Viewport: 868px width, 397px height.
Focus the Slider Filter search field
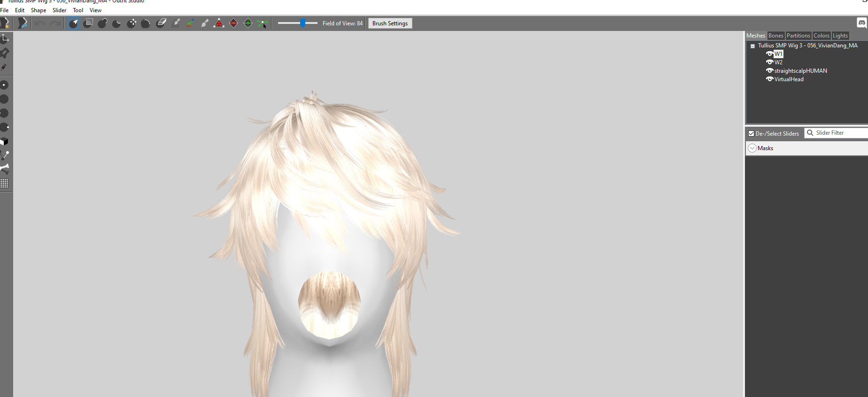[x=836, y=133]
